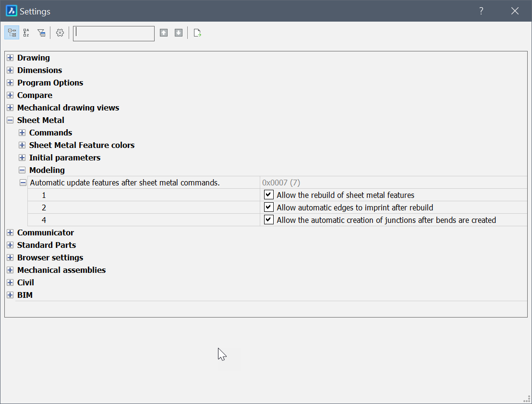532x404 pixels.
Task: Select the Program Options category label
Action: [x=50, y=83]
